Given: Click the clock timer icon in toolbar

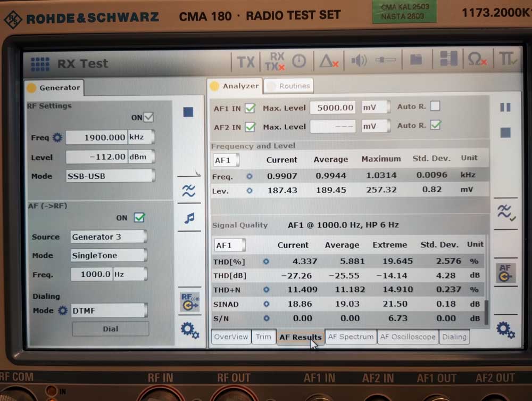Looking at the screenshot, I should click(300, 61).
